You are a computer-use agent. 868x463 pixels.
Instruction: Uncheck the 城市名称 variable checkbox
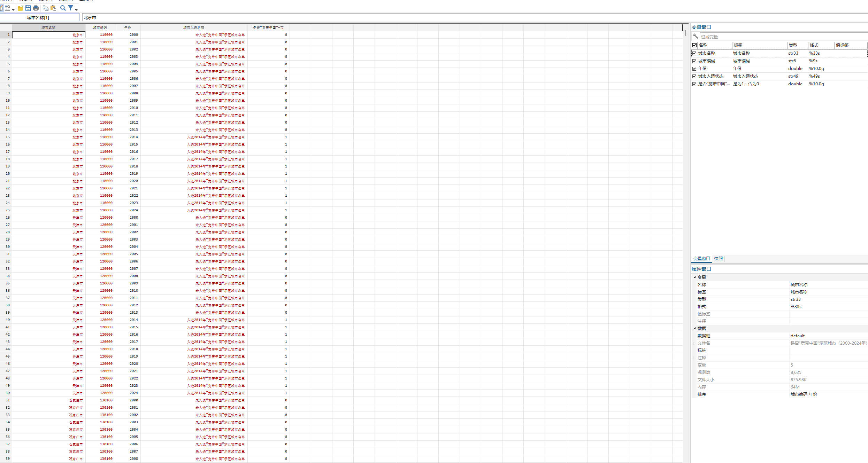click(694, 53)
